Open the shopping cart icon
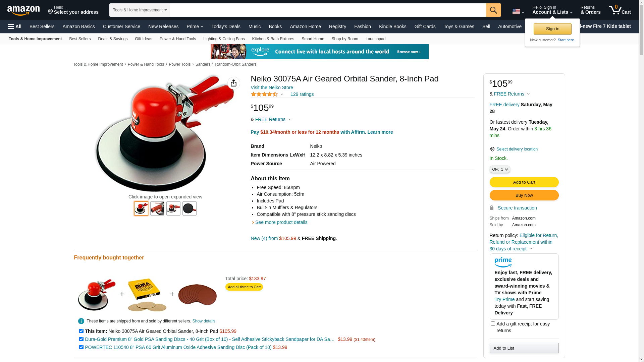 (x=620, y=10)
